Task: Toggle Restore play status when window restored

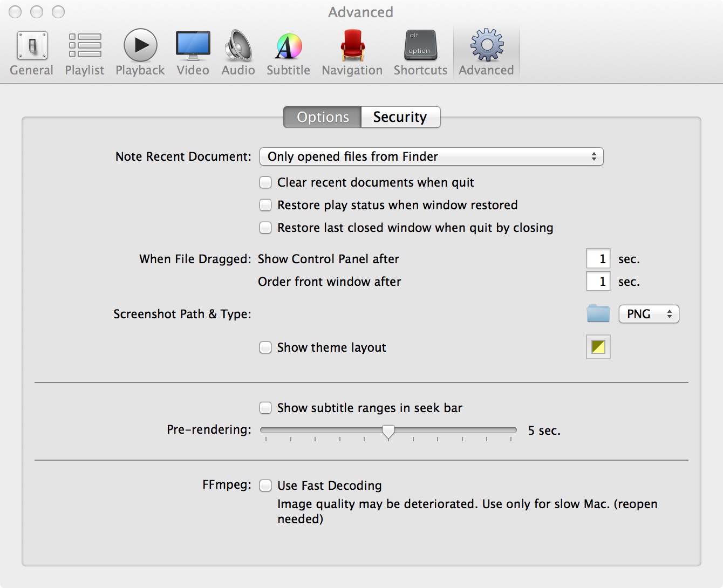Action: [x=265, y=205]
